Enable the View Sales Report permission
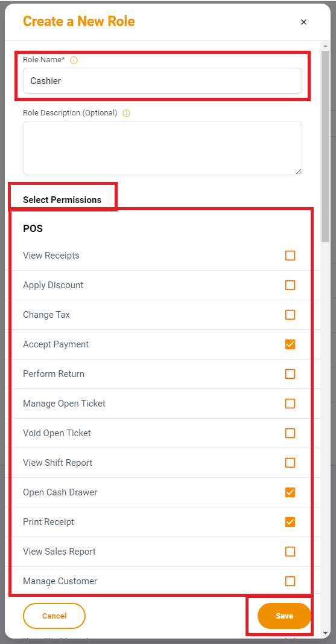The width and height of the screenshot is (336, 644). pos(290,551)
